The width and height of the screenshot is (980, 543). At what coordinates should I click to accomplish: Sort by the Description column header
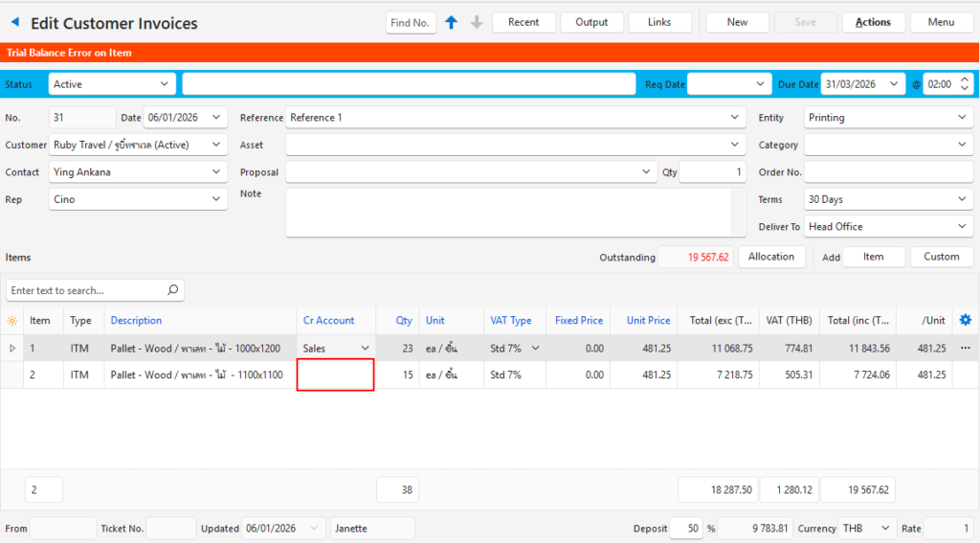point(136,321)
